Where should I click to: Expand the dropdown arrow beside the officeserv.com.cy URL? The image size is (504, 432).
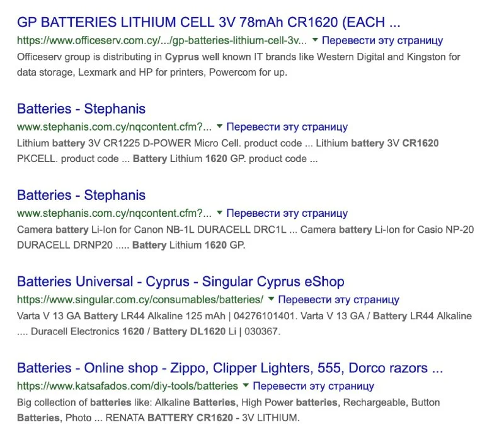click(314, 40)
